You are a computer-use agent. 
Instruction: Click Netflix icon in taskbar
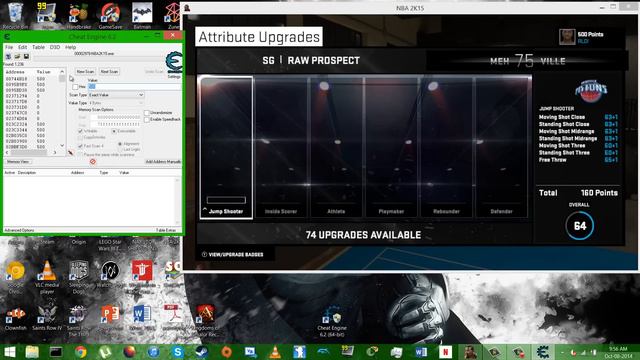point(445,351)
